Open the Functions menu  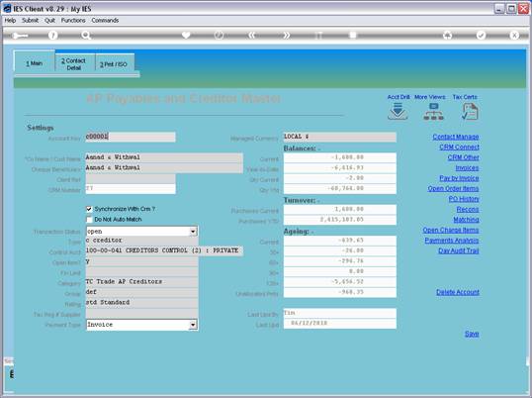tap(73, 21)
